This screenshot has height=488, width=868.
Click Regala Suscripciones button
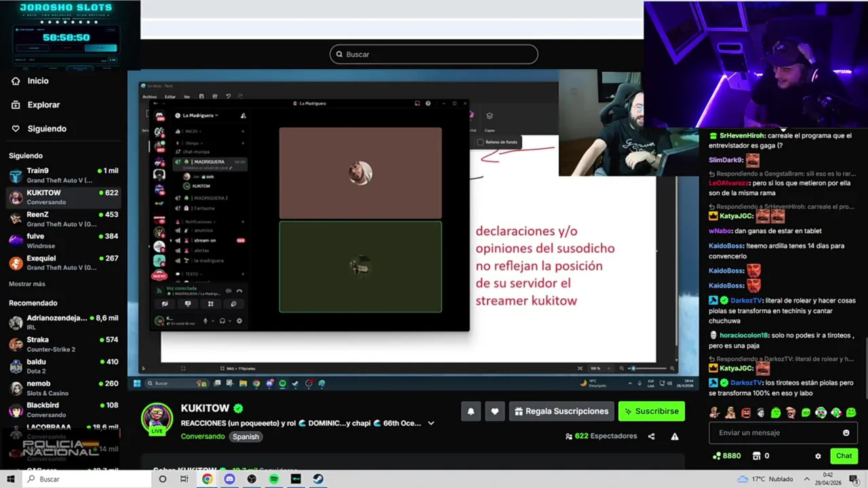[x=561, y=411]
